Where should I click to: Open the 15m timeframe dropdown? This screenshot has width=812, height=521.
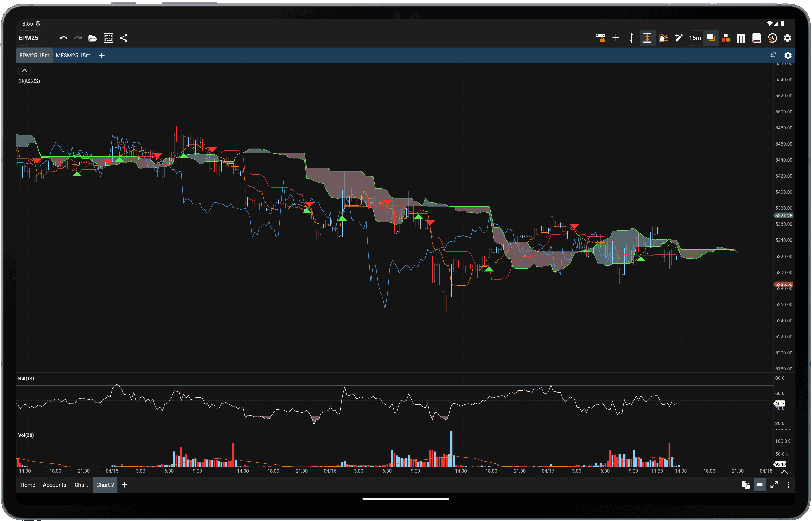(695, 38)
